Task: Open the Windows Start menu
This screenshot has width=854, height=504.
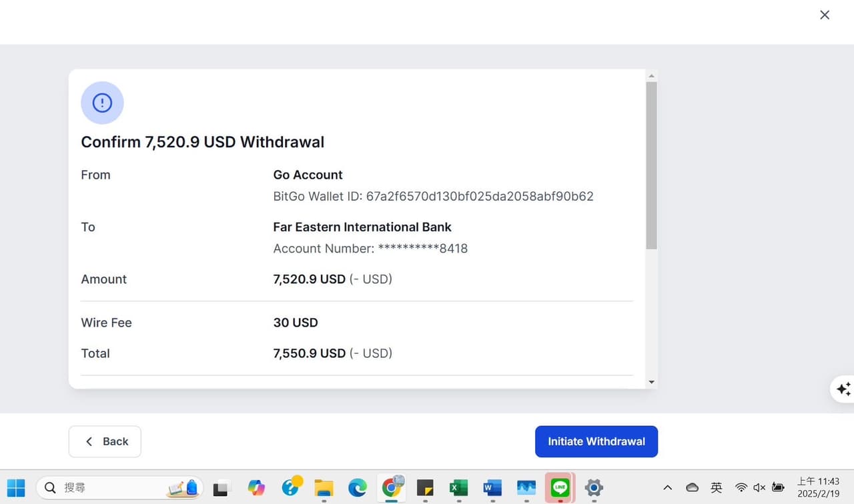Action: tap(16, 488)
